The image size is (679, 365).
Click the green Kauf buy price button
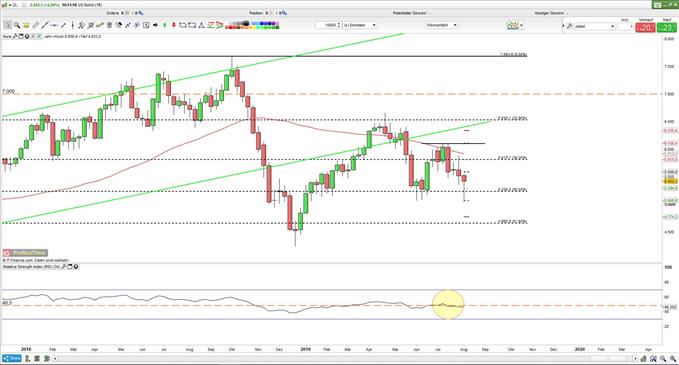click(667, 28)
